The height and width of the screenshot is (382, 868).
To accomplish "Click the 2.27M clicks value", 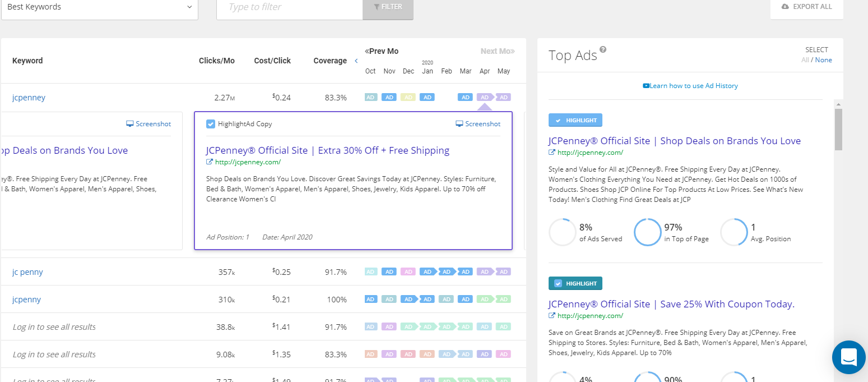I will point(224,98).
